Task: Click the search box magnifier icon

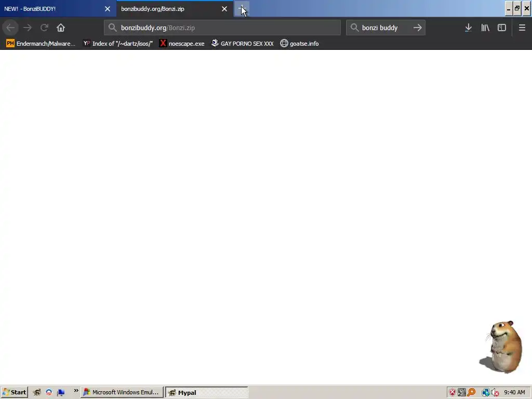Action: click(354, 28)
